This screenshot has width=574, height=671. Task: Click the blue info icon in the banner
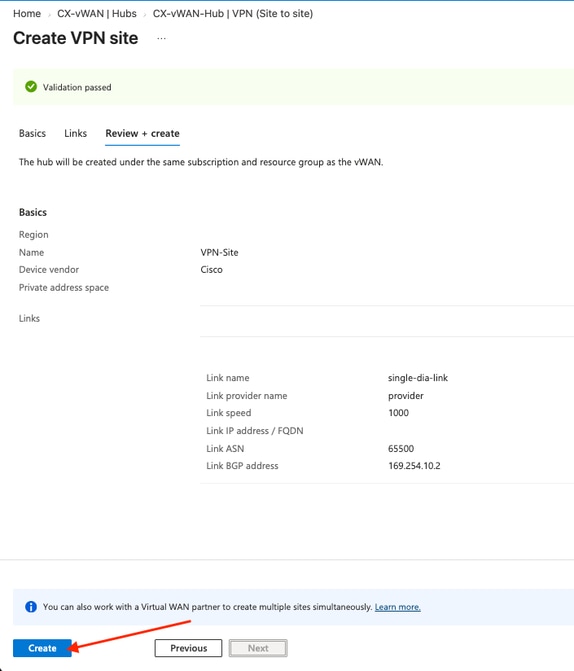tap(31, 607)
